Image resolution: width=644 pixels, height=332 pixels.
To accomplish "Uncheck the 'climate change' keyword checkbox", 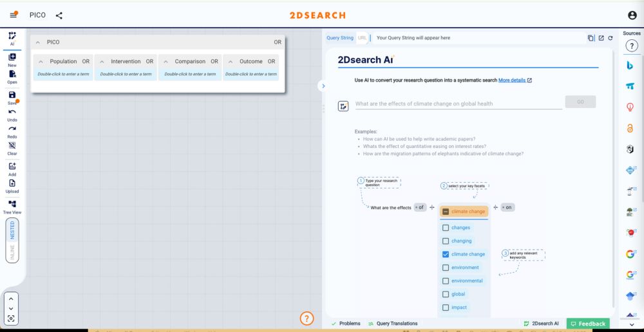I will [x=445, y=254].
